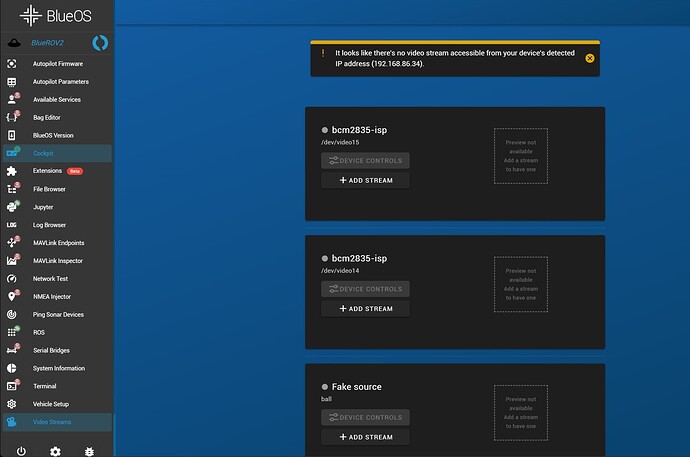Open settings gear at sidebar bottom

56,451
